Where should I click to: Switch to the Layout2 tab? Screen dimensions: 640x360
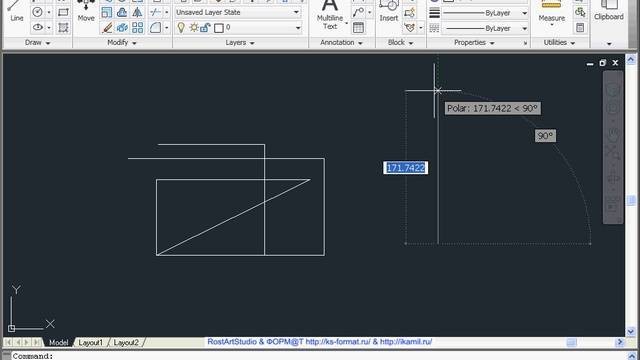tap(126, 342)
